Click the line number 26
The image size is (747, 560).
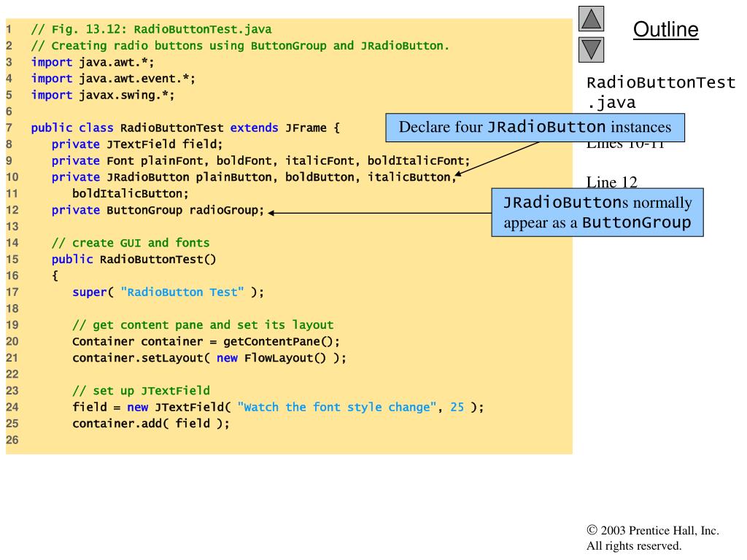click(x=12, y=440)
